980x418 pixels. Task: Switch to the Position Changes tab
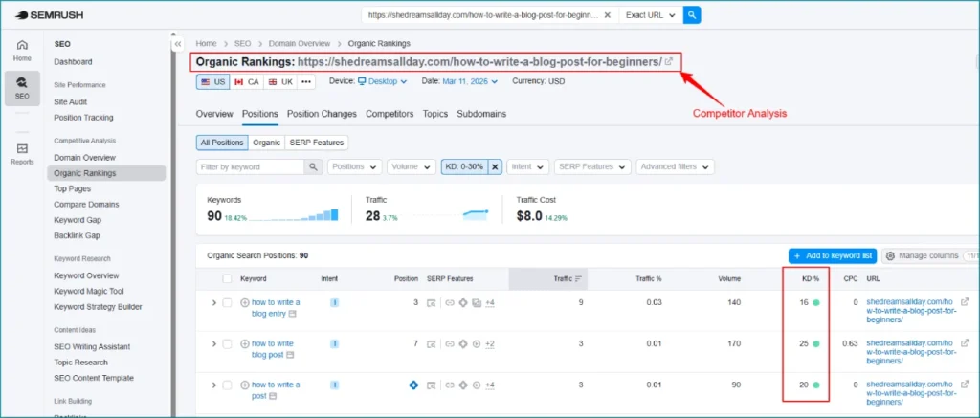322,114
